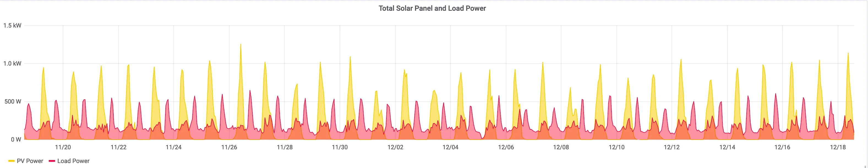Click the 12/18 x-axis date label
The image size is (868, 168).
(x=838, y=147)
